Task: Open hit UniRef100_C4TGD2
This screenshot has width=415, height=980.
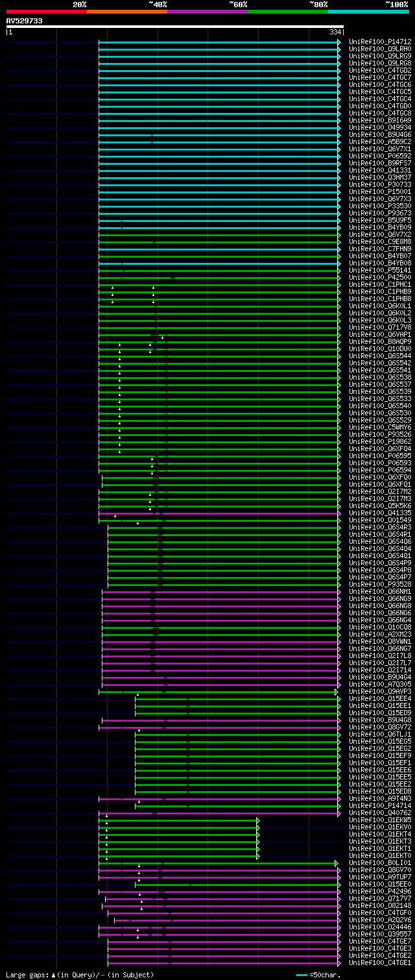Action: [380, 70]
